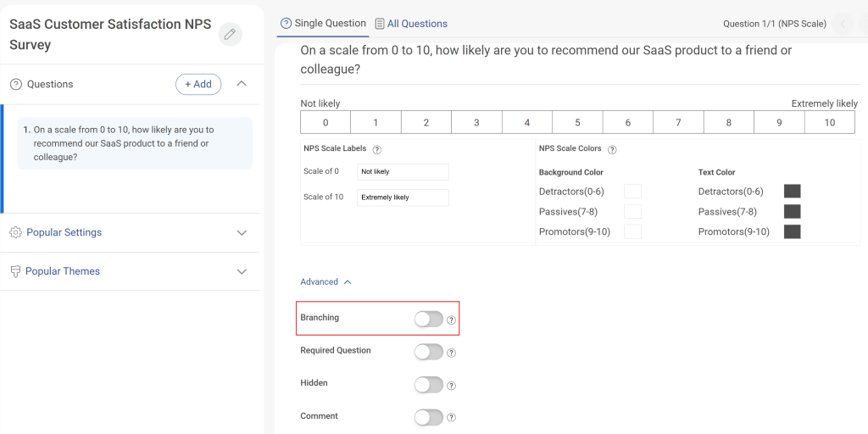Select 9 on the NPS scale
This screenshot has height=434, width=868.
[779, 122]
